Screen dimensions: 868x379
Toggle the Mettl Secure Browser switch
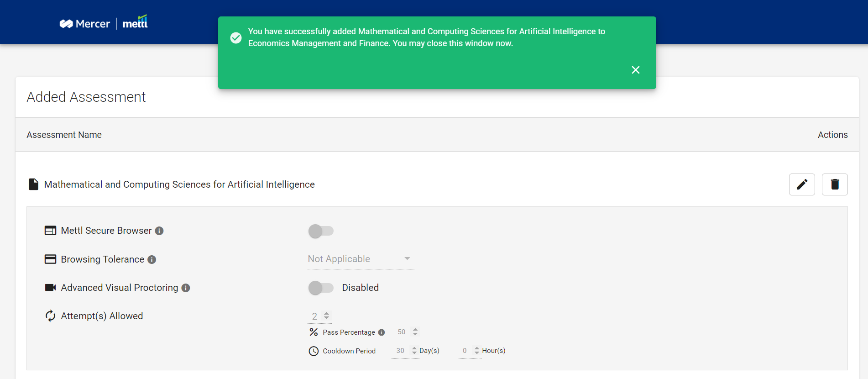[321, 231]
